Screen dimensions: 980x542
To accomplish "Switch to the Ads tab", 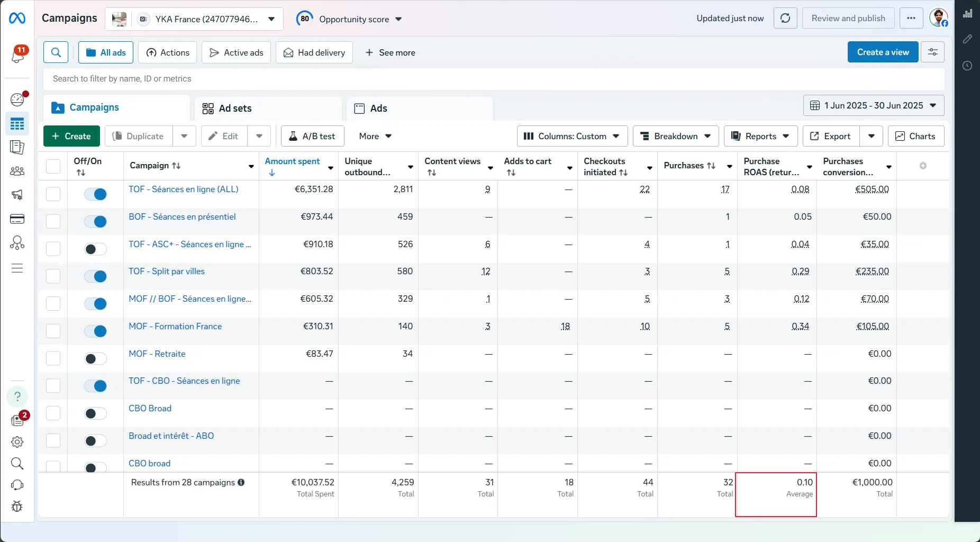I will click(420, 109).
